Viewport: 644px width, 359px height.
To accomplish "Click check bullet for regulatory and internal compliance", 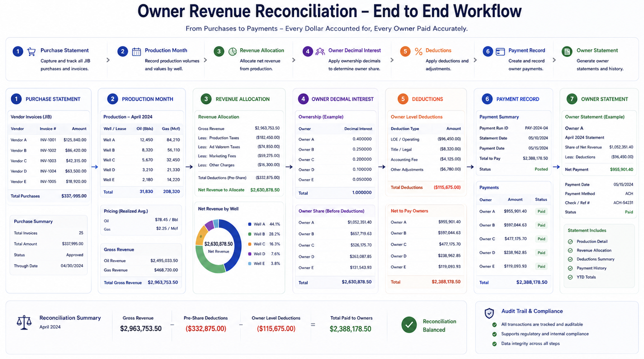I will coord(494,334).
